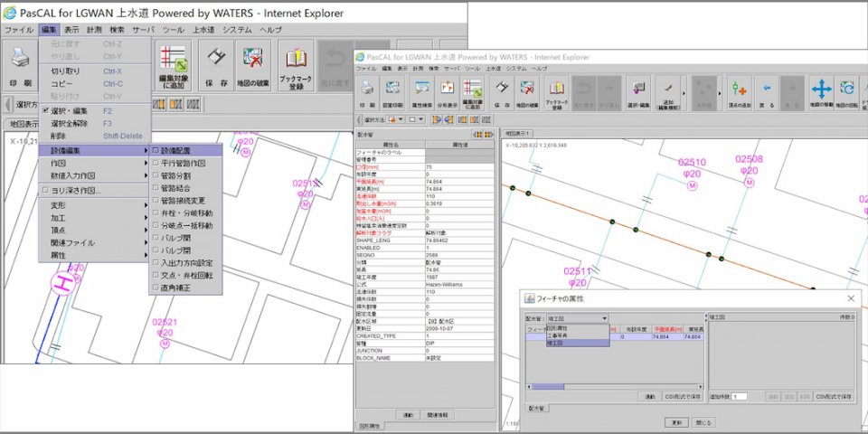Screen dimensions: 868x434
Task: Expand the 頂点 submenu
Action: (95, 231)
